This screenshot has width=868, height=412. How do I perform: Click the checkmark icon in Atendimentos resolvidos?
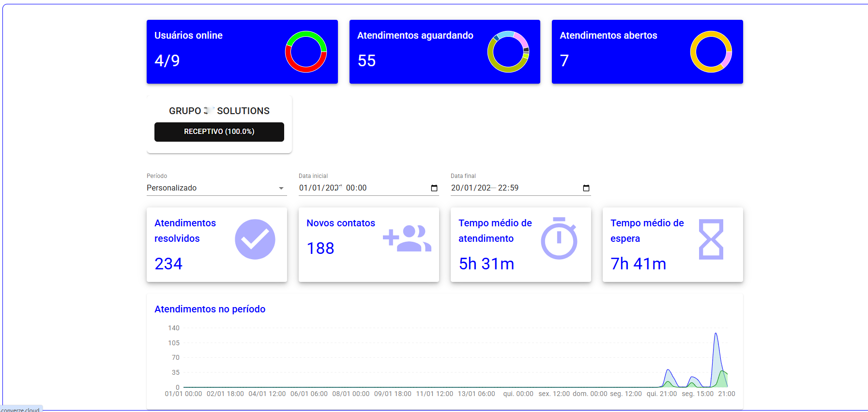tap(255, 239)
